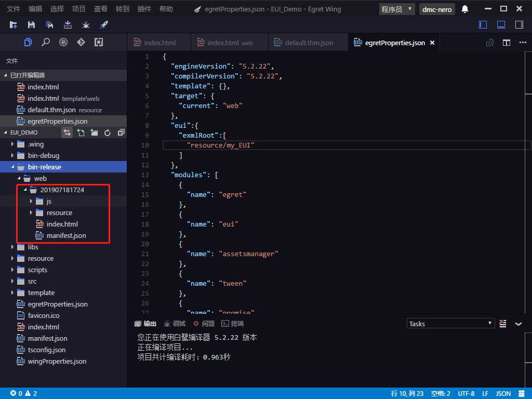Open the 文件 menu
This screenshot has height=399, width=532.
(13, 9)
